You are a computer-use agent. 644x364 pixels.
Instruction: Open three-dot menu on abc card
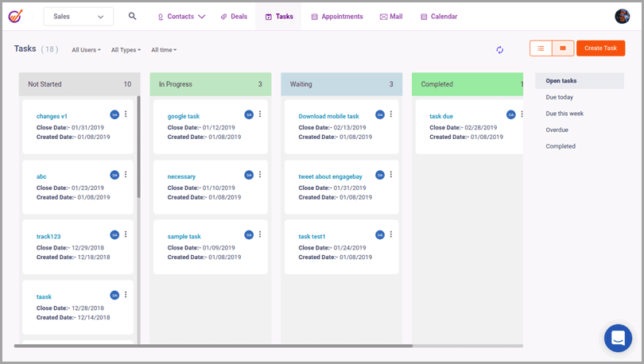(x=126, y=174)
